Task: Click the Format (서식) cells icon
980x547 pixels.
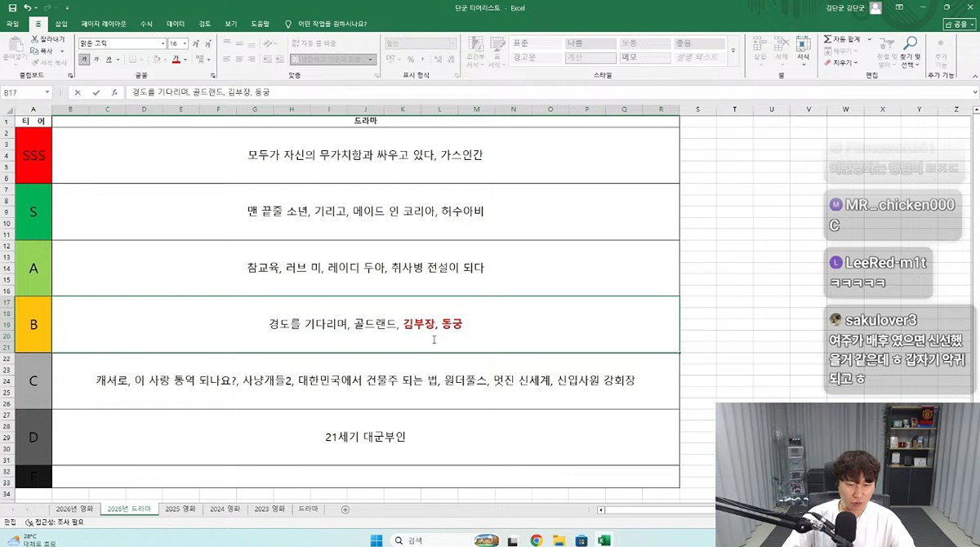Action: point(804,42)
